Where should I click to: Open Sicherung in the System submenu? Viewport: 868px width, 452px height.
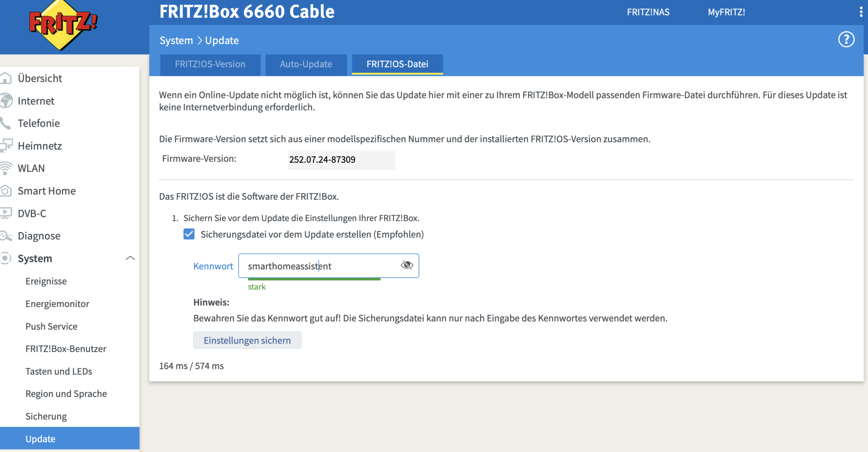tap(46, 416)
